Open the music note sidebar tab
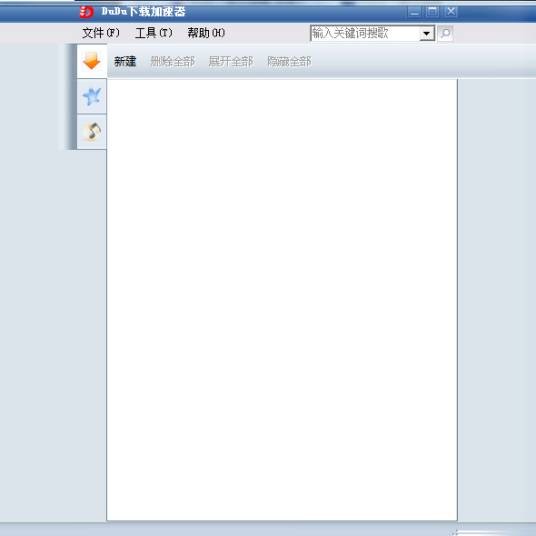The image size is (536, 536). coord(92,132)
